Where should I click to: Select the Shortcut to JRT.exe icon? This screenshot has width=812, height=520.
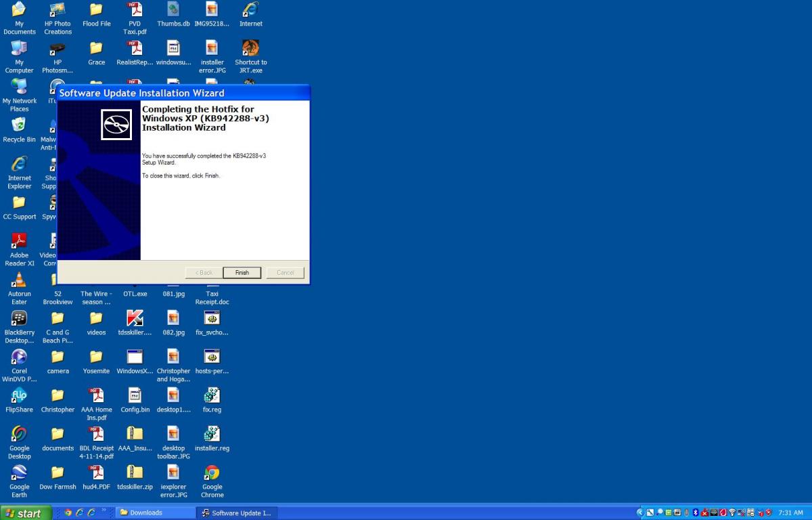[x=250, y=57]
